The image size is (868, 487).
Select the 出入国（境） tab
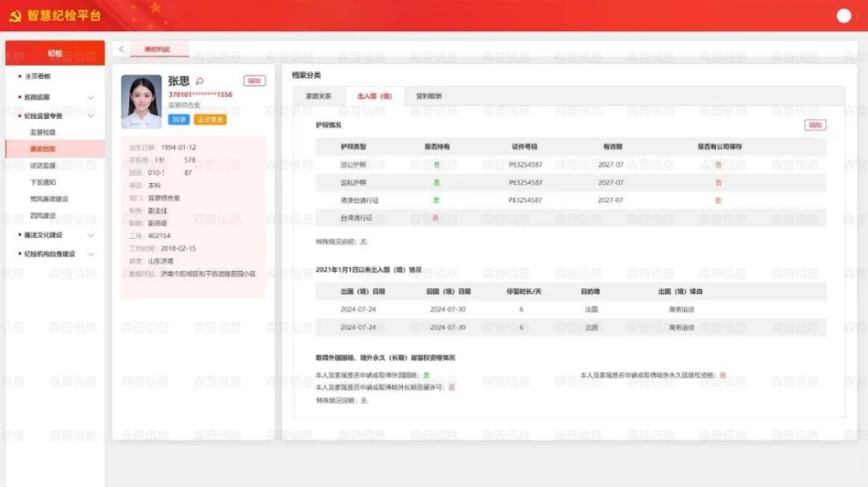tap(374, 96)
